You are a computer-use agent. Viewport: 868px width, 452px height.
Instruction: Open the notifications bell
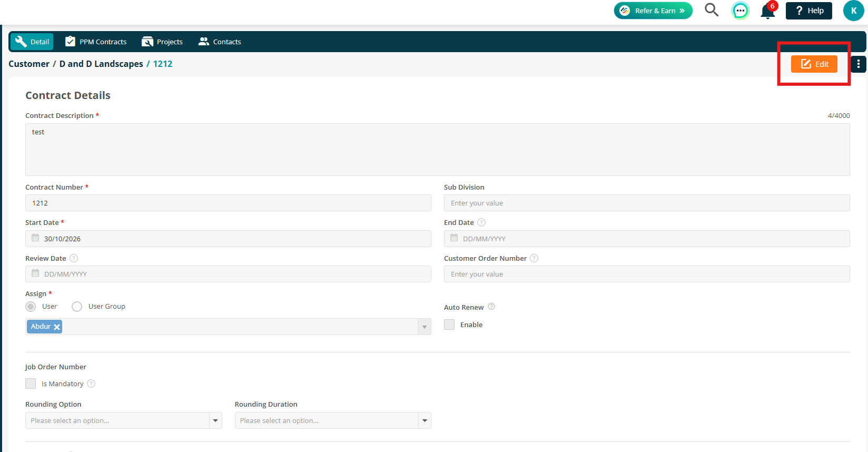(768, 11)
